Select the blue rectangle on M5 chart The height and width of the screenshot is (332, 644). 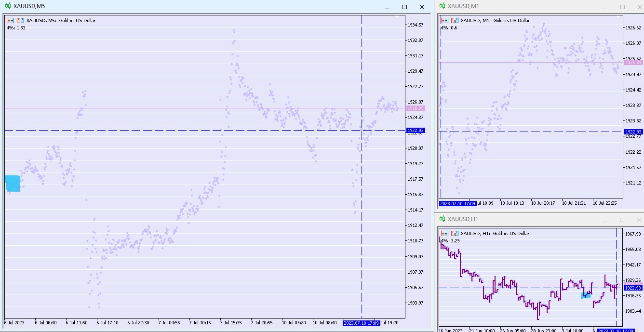click(x=13, y=184)
